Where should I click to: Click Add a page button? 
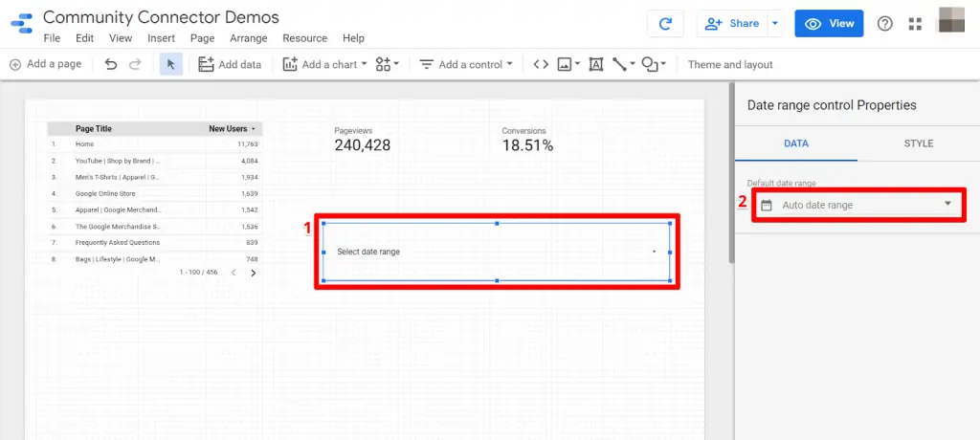tap(46, 64)
